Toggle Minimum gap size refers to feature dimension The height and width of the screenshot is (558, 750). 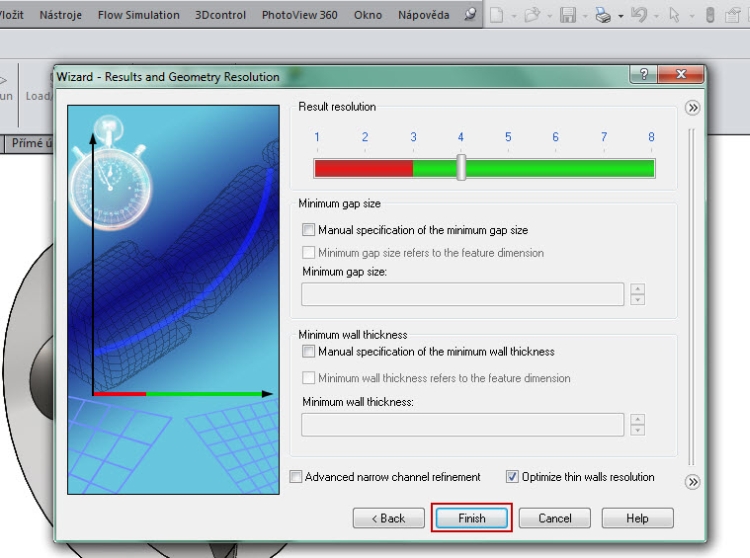(x=309, y=252)
